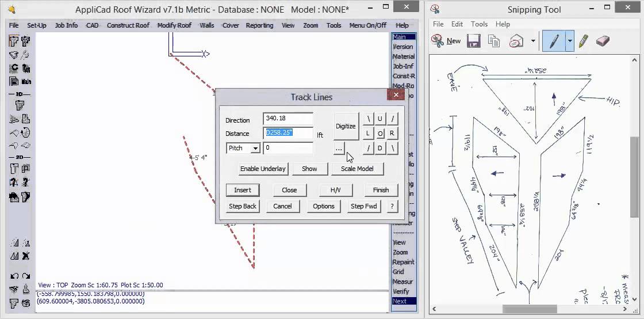
Task: Click the 'L' direction button in Track Lines
Action: click(368, 133)
